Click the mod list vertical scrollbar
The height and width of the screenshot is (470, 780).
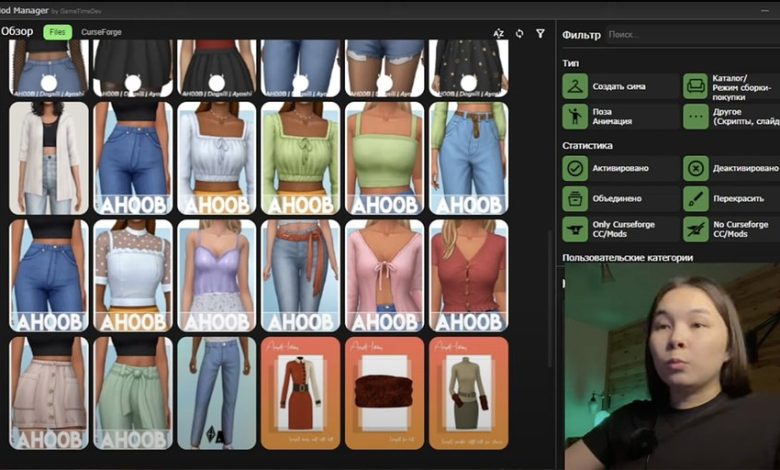point(547,280)
